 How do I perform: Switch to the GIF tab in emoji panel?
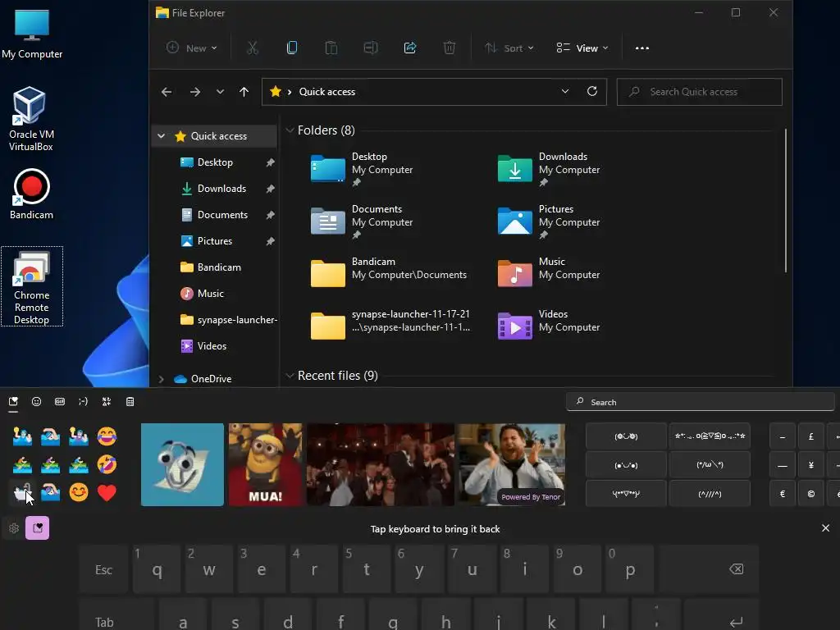point(60,402)
